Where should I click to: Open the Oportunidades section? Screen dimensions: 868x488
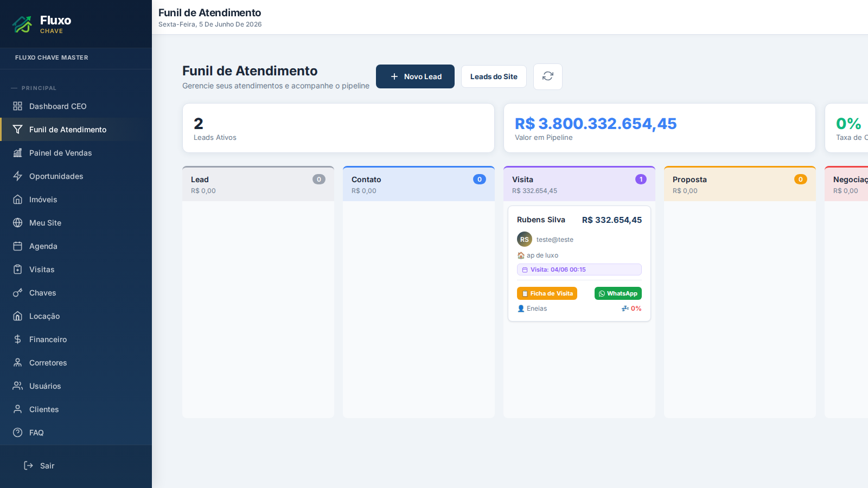coord(76,176)
